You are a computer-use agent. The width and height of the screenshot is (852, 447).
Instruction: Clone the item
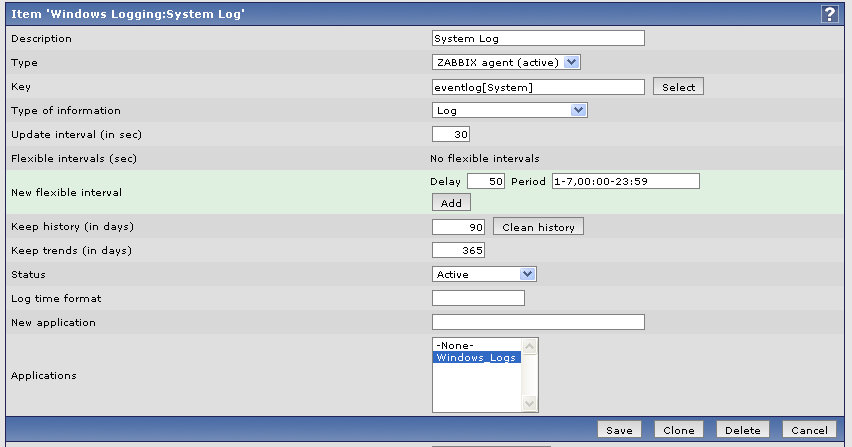point(679,430)
